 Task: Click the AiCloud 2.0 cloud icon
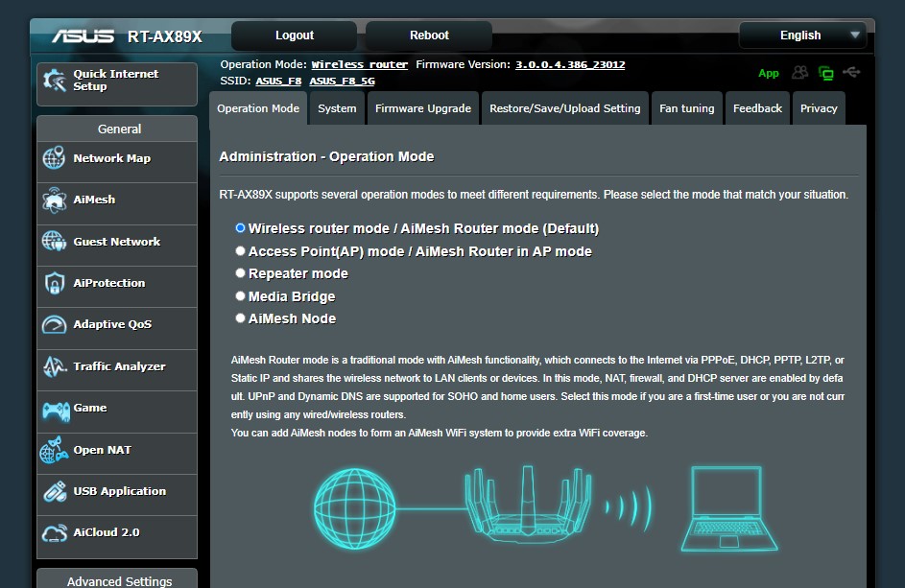point(55,533)
